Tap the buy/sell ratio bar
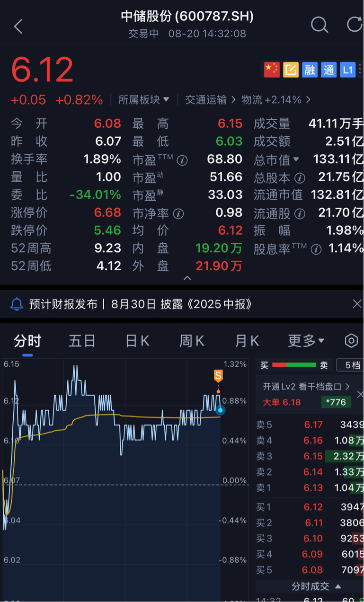Image resolution: width=364 pixels, height=602 pixels. coord(294,365)
